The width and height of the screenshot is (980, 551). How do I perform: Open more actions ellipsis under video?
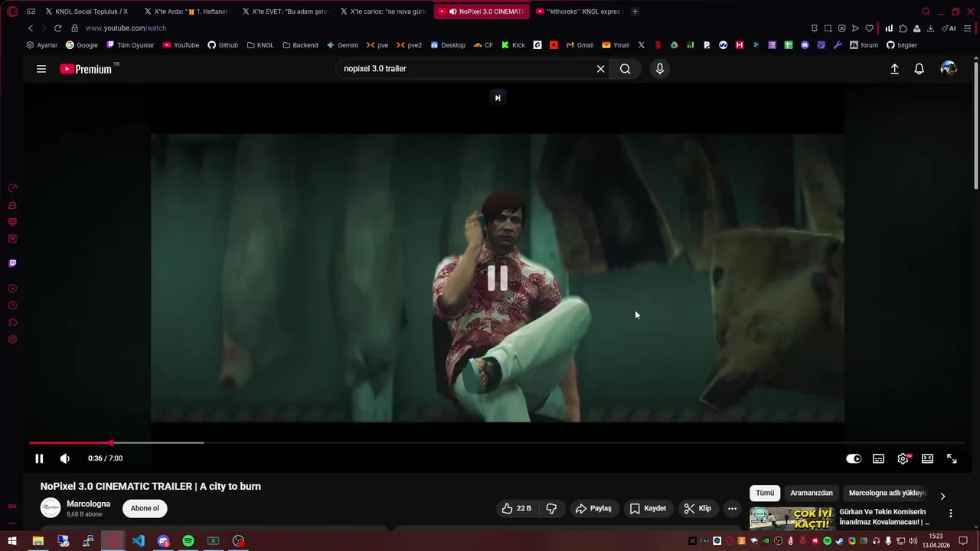pyautogui.click(x=732, y=508)
